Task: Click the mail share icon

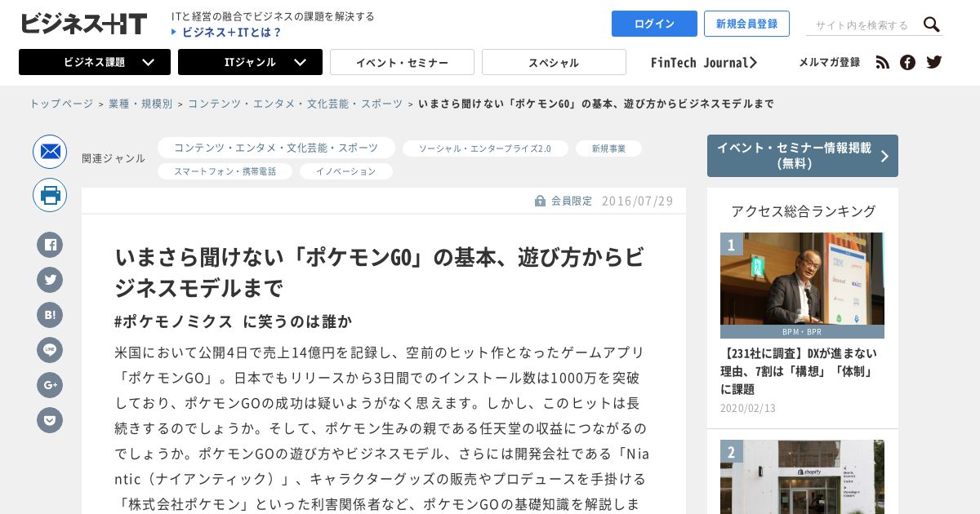Action: pos(50,152)
